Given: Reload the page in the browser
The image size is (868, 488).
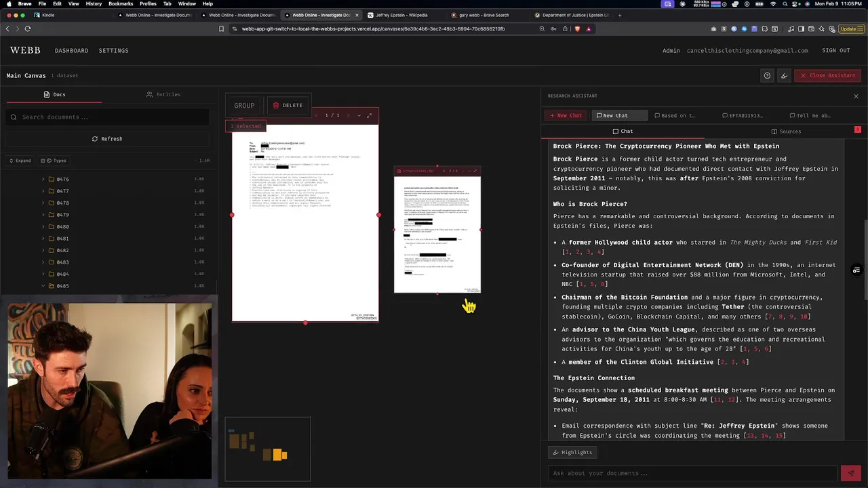Looking at the screenshot, I should click(x=28, y=28).
